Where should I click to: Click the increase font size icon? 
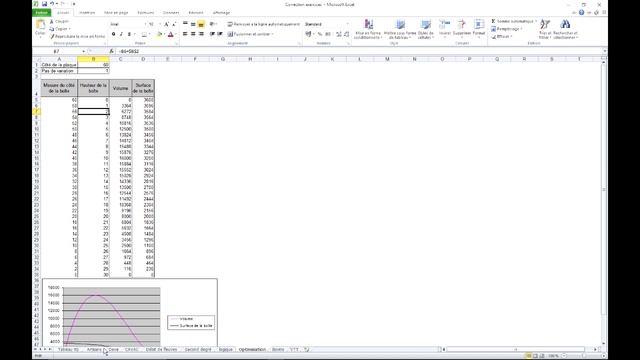click(167, 24)
